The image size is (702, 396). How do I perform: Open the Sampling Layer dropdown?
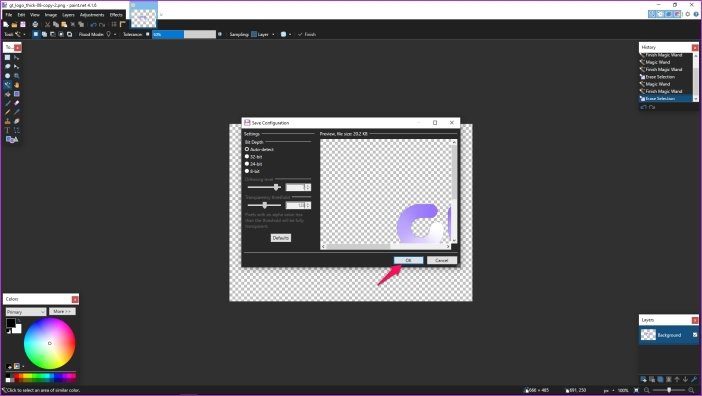263,34
